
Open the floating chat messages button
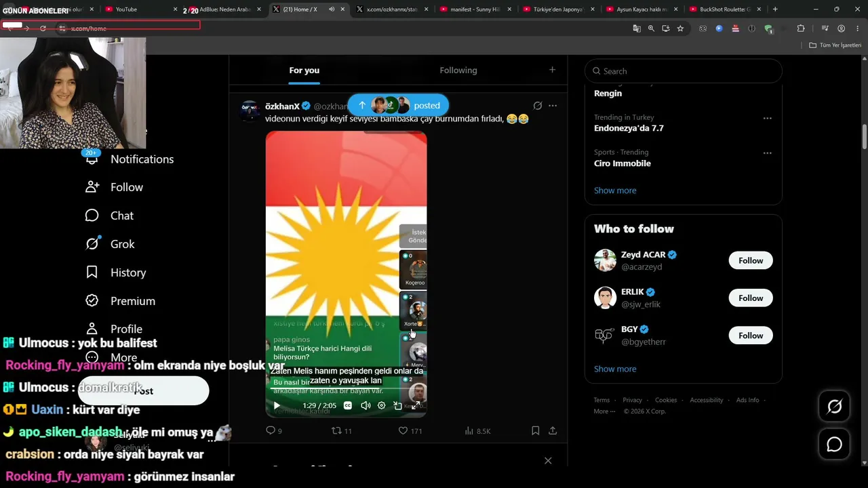(835, 444)
